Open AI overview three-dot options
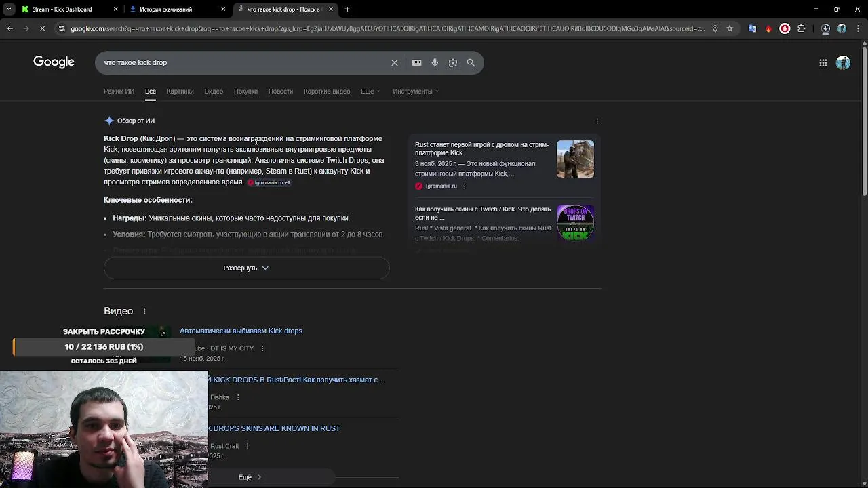Screen dimensions: 868x488 pos(597,121)
